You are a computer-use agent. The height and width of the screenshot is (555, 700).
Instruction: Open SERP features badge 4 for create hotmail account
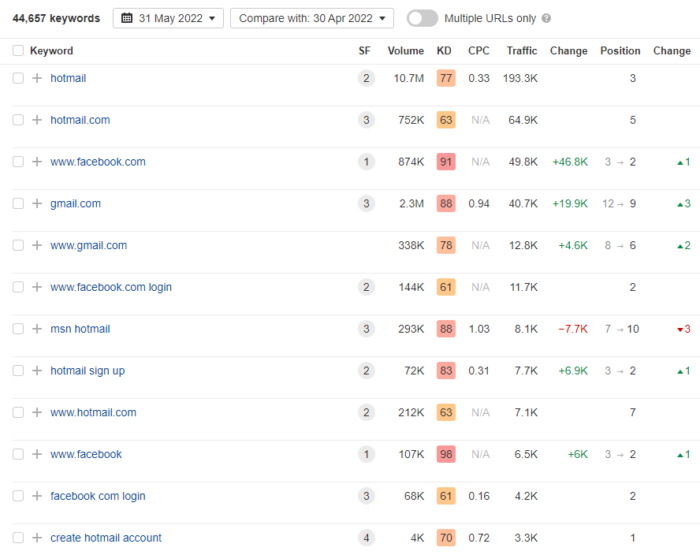(x=366, y=538)
